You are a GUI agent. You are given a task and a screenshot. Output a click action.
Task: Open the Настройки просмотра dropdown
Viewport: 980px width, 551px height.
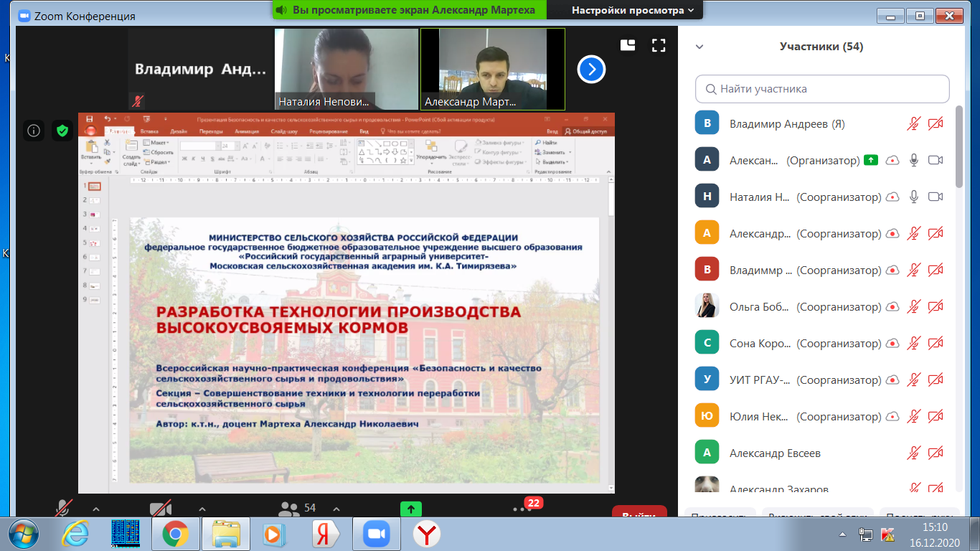coord(632,10)
